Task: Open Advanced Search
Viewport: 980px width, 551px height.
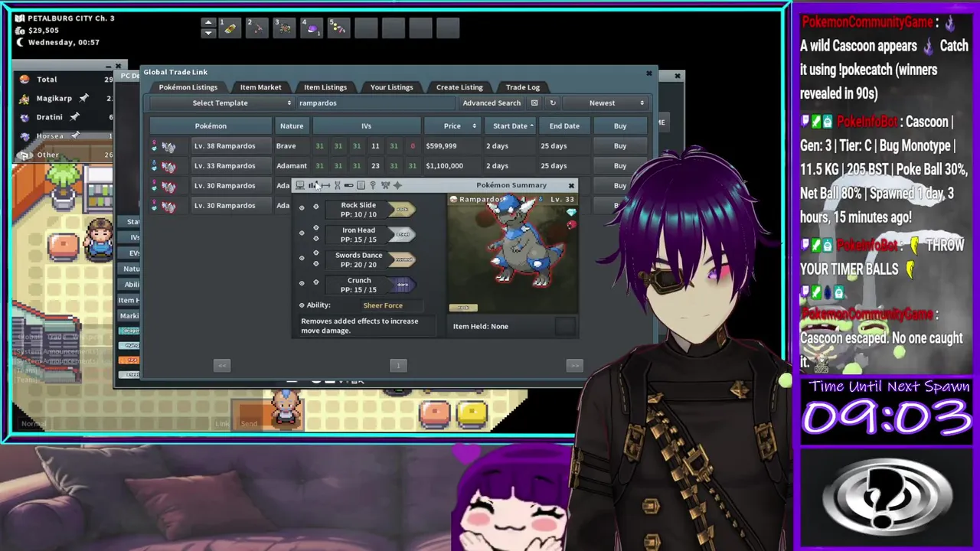Action: (492, 103)
